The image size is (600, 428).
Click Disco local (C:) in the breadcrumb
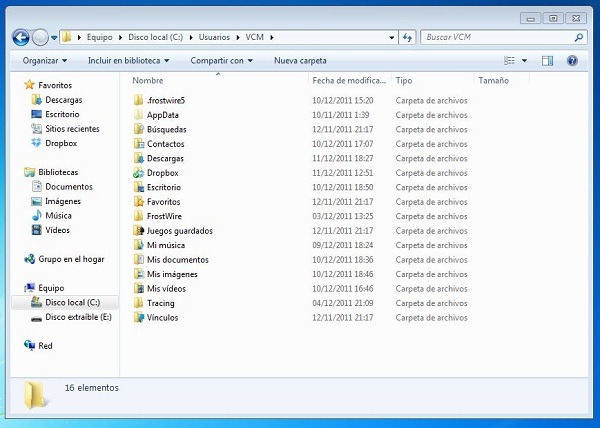(x=155, y=37)
